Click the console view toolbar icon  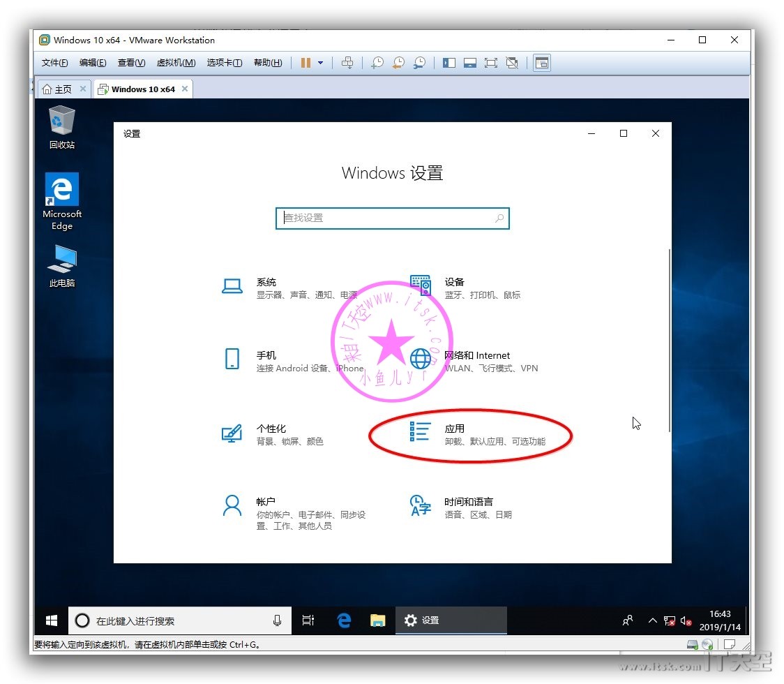(542, 63)
